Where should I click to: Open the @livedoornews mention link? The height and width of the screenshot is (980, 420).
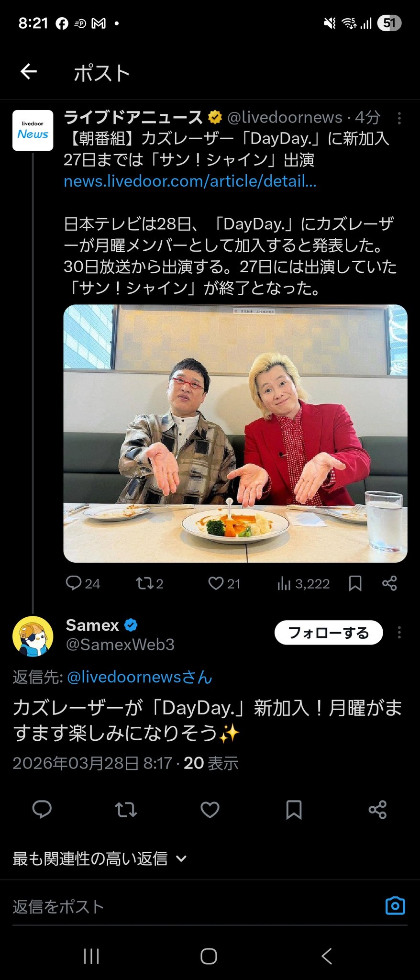[x=139, y=677]
